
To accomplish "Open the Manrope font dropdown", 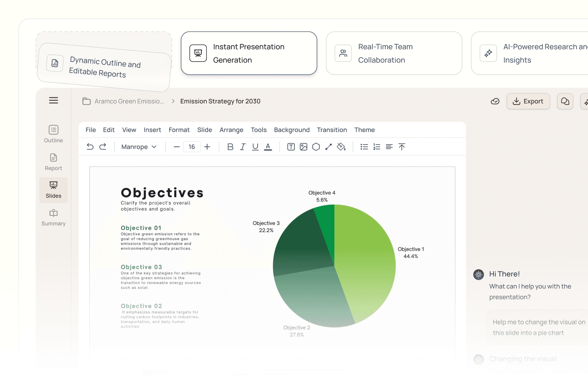I will pos(139,146).
